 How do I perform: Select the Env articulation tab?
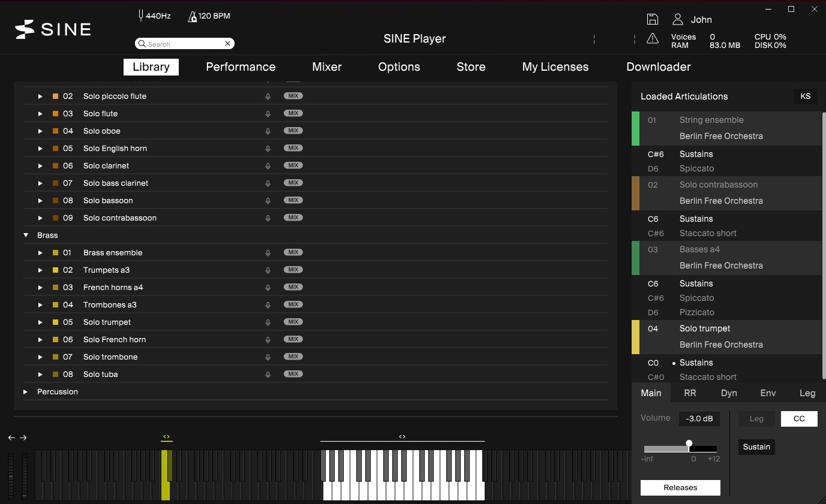768,393
